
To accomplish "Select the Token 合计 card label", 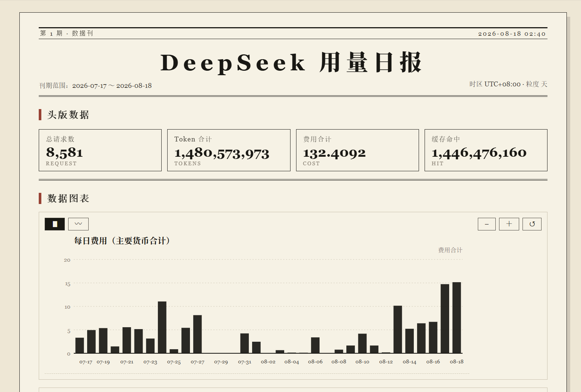I will tap(193, 139).
